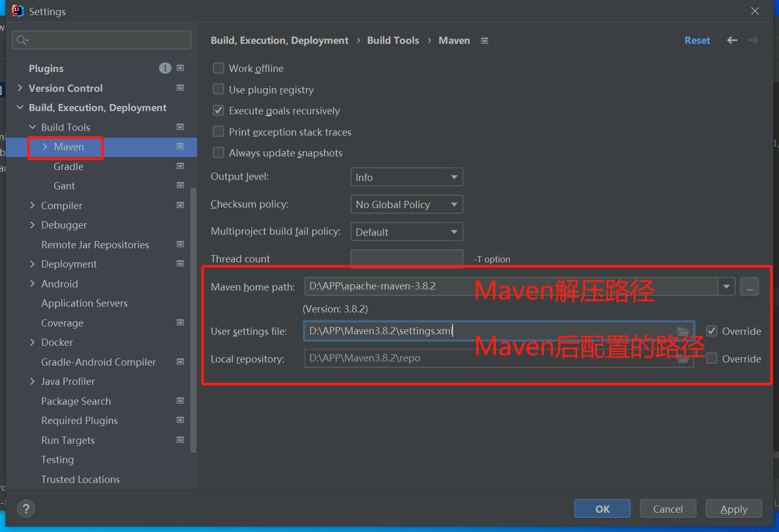This screenshot has width=779, height=532.
Task: Check Override for Local repository
Action: 712,359
